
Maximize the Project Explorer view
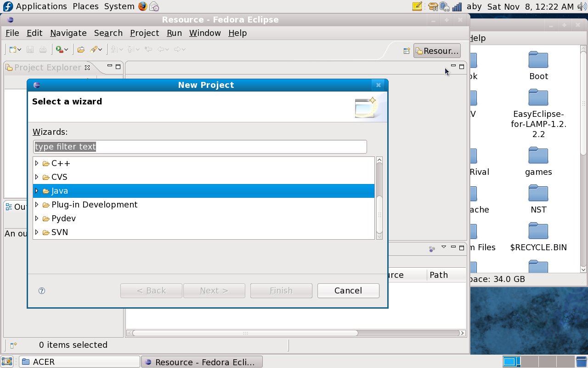click(x=118, y=67)
